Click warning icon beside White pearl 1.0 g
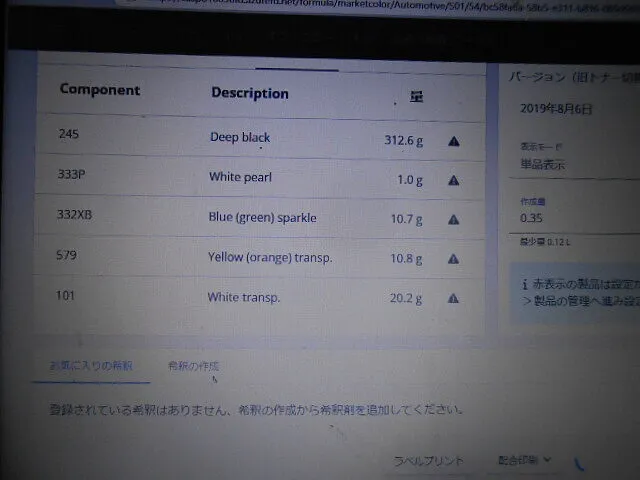The image size is (640, 480). coord(453,180)
